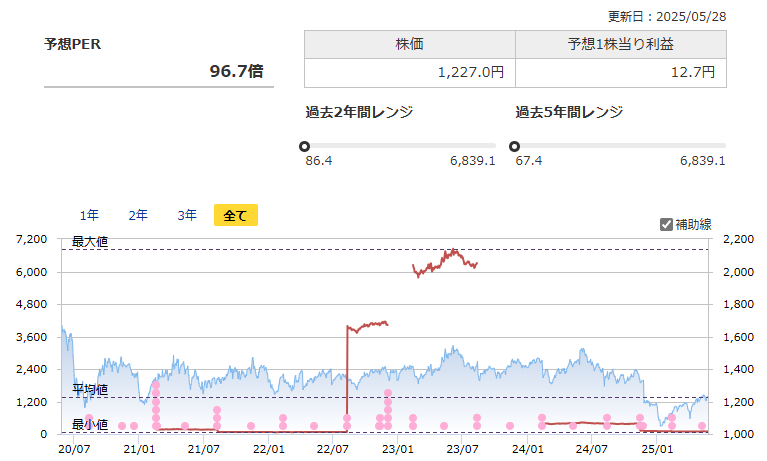The image size is (767, 461).
Task: Click the 過去2年間レンジ slider handle
Action: (x=305, y=146)
